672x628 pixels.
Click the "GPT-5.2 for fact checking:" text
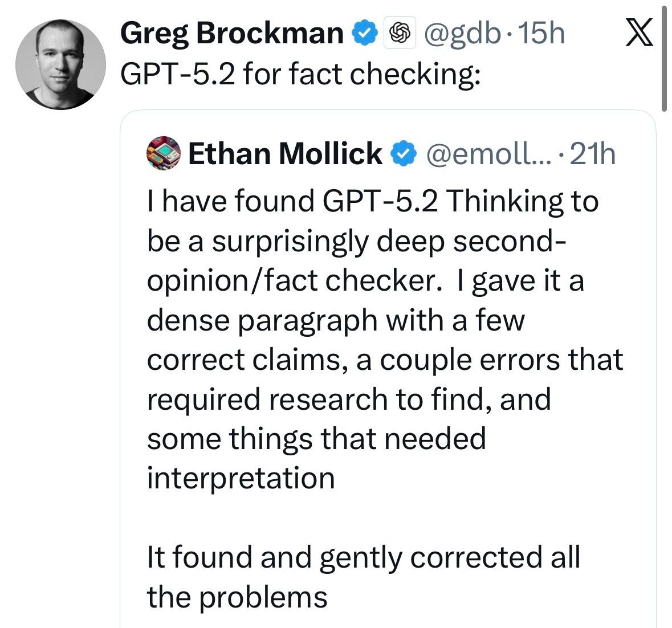(x=300, y=74)
